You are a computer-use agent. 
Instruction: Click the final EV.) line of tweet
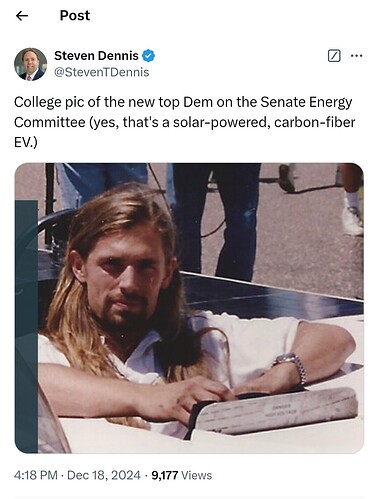pyautogui.click(x=26, y=142)
